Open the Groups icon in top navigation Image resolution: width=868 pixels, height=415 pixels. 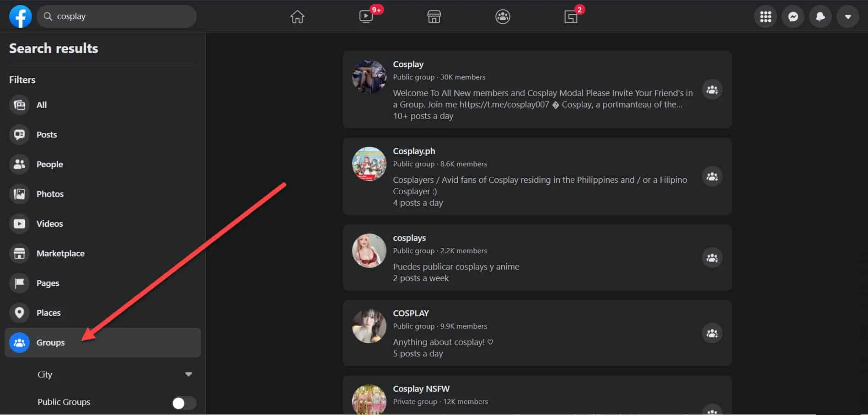[x=503, y=17]
